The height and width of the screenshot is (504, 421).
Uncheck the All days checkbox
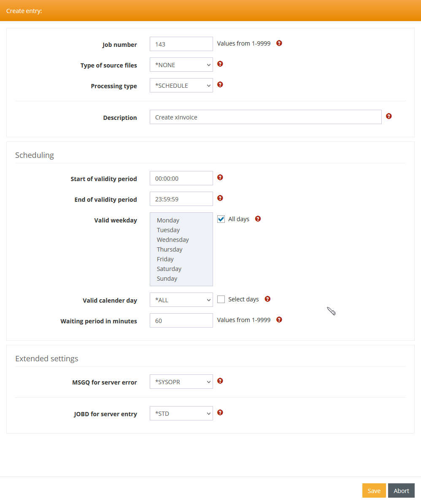point(221,219)
